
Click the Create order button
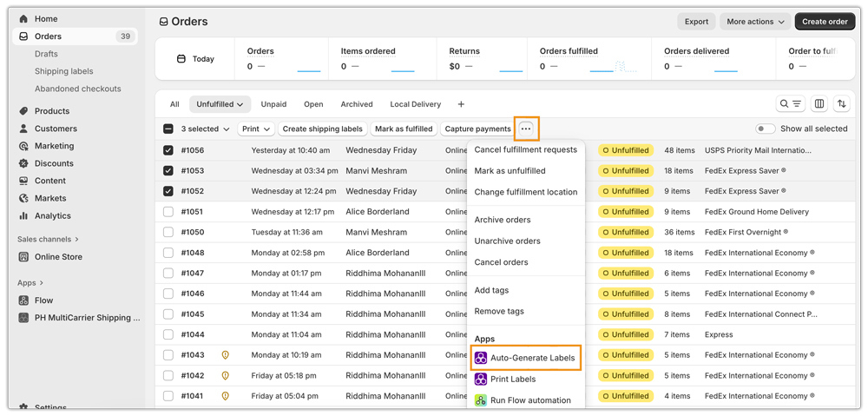click(x=824, y=22)
